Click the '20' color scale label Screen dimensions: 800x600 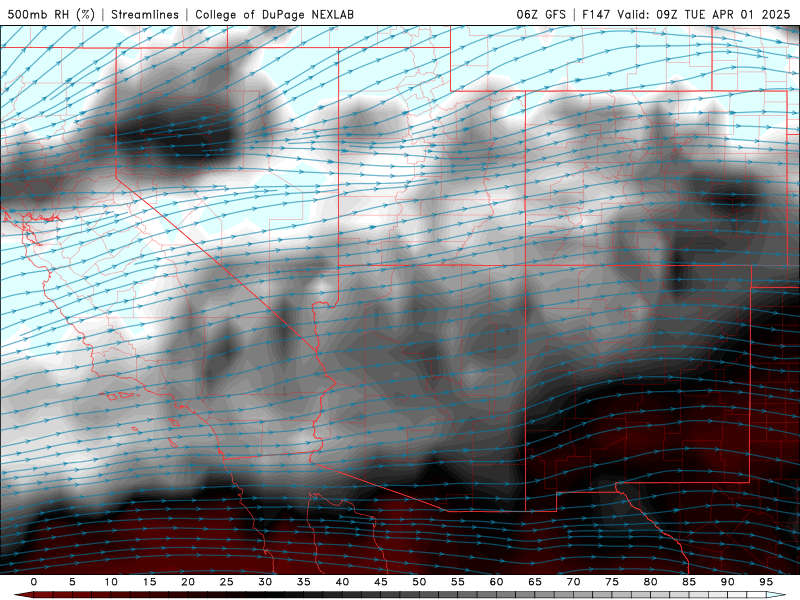tap(188, 582)
